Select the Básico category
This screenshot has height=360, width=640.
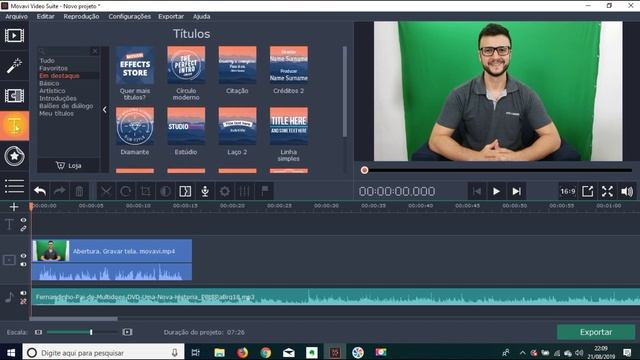49,83
